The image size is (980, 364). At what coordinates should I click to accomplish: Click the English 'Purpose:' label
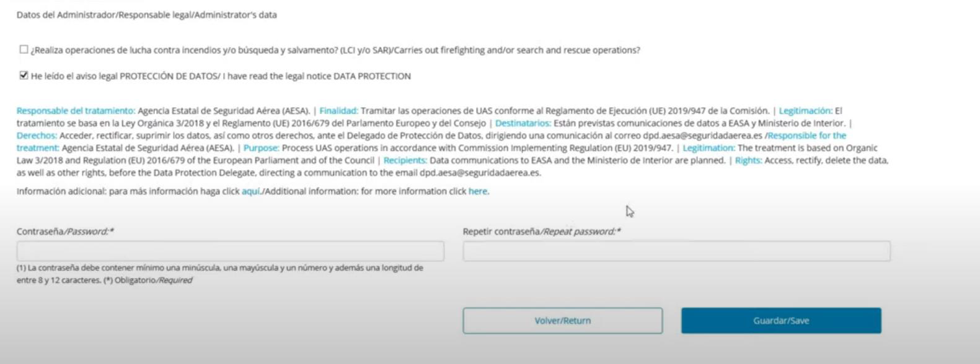[261, 148]
